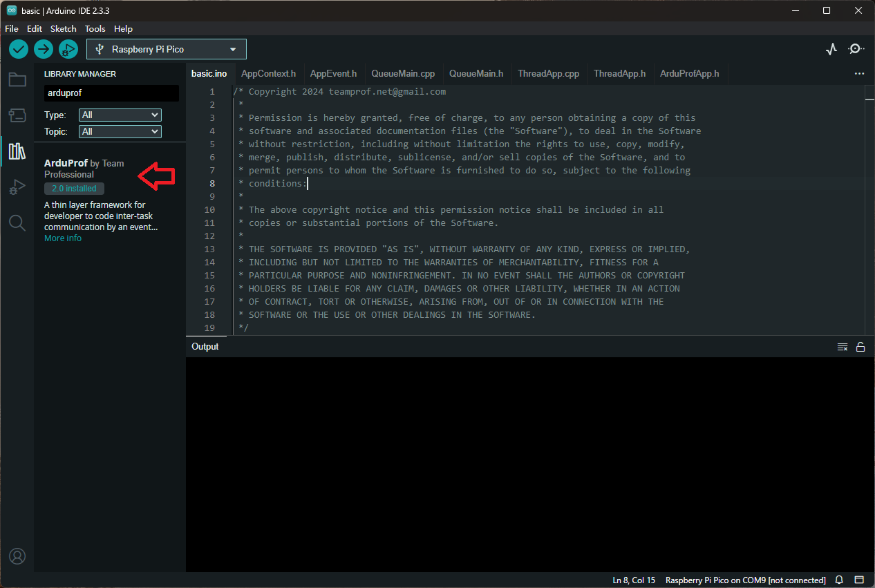
Task: Click the 2.0 installed badge
Action: [x=74, y=189]
